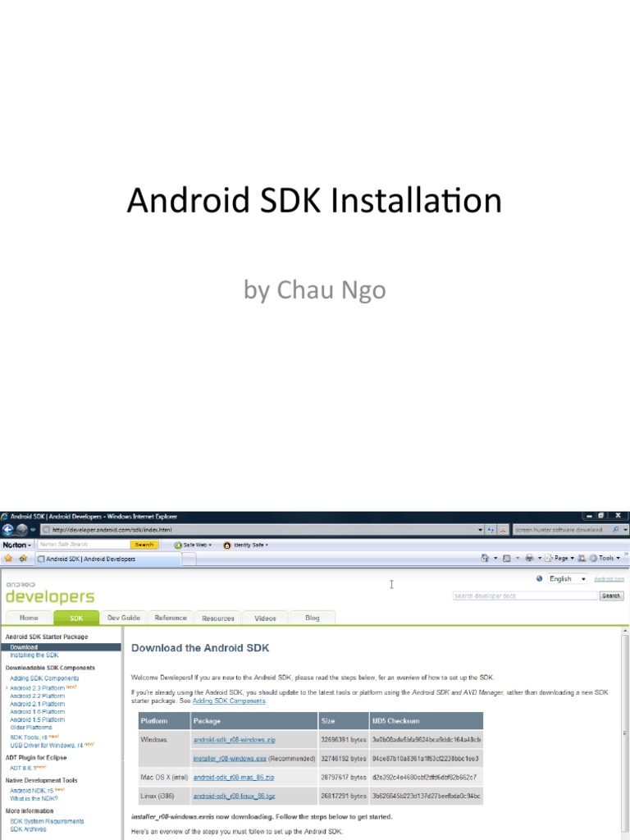Open the new empty browser tab button
The height and width of the screenshot is (840, 630).
[x=189, y=559]
